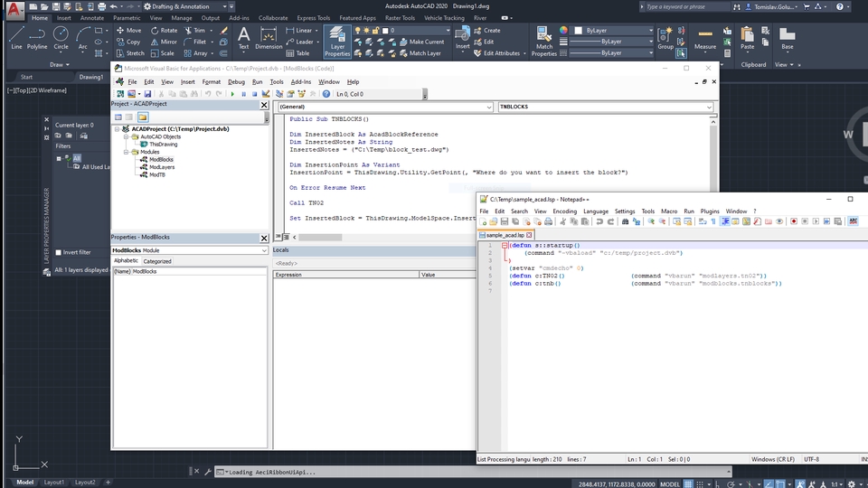Select the Circle tool in Draw panel

tap(61, 36)
